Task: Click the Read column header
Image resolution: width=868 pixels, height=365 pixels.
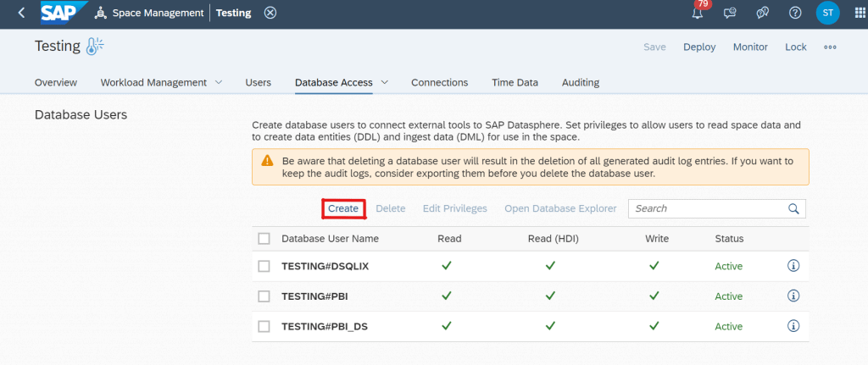Action: [x=449, y=239]
